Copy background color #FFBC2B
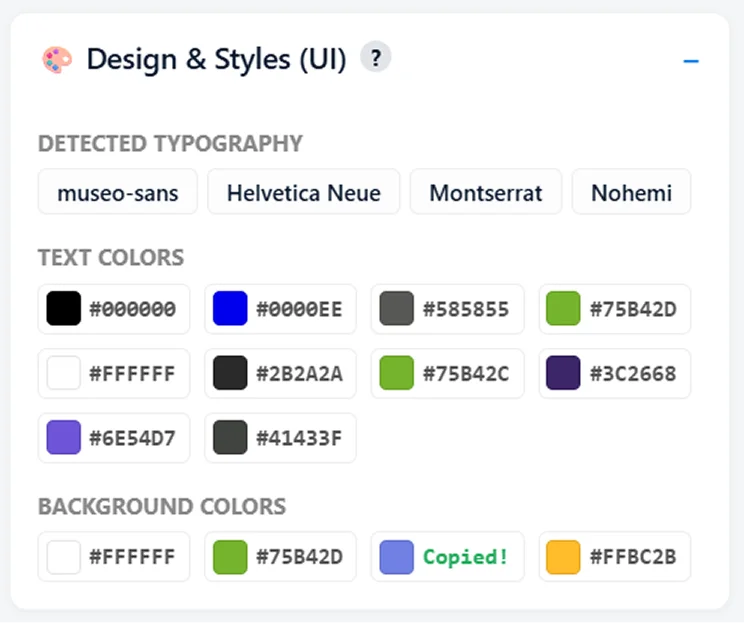Viewport: 744px width, 623px height. point(615,557)
